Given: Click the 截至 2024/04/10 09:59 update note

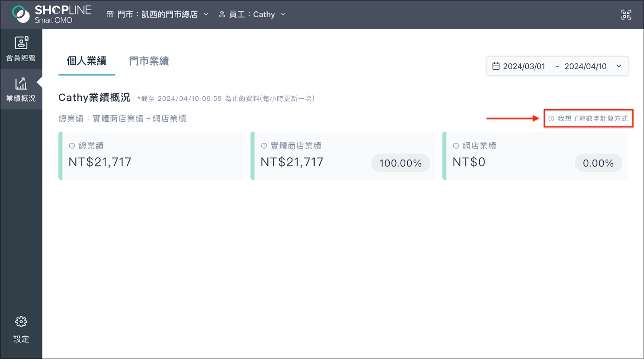Looking at the screenshot, I should 226,99.
